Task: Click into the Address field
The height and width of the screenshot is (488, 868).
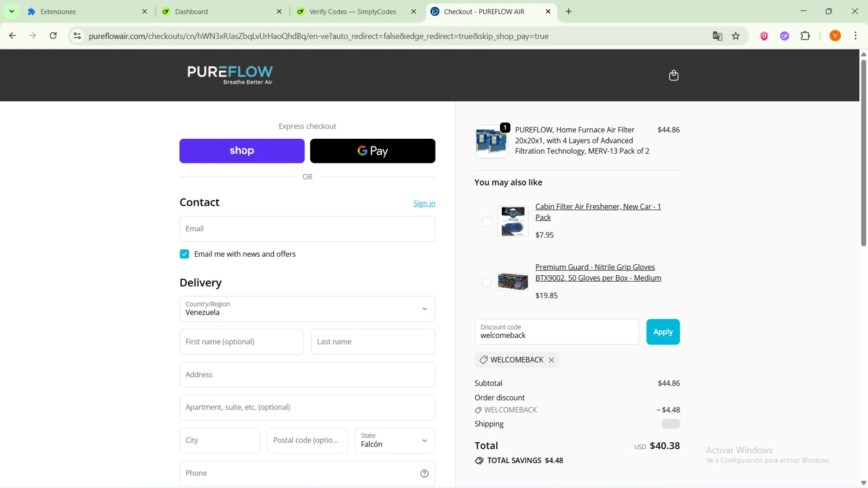Action: (x=307, y=375)
